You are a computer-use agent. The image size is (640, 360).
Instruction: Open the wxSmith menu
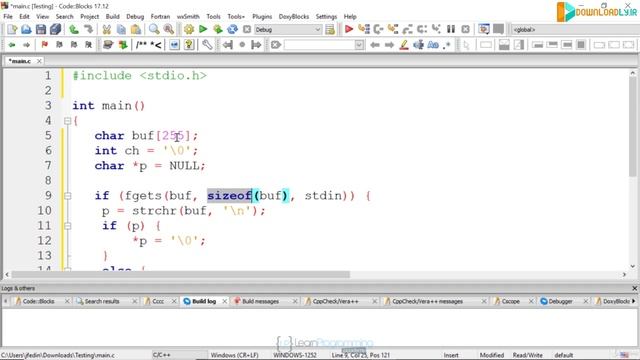click(x=188, y=17)
